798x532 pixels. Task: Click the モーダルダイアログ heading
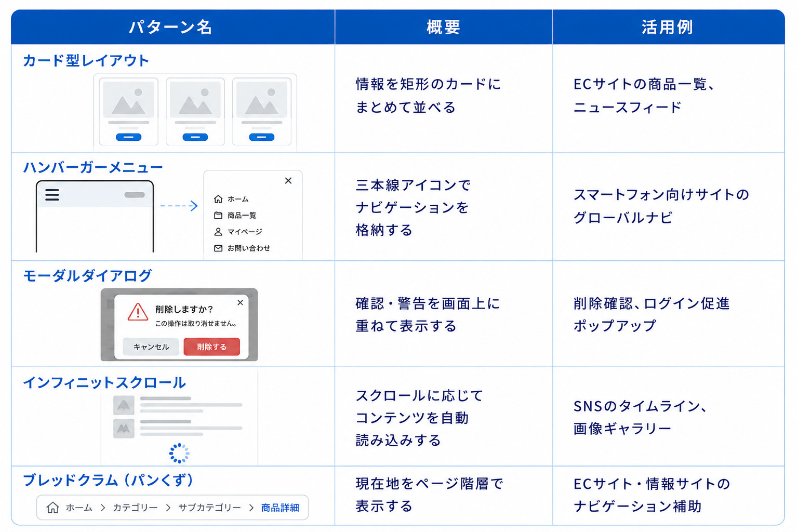(87, 275)
